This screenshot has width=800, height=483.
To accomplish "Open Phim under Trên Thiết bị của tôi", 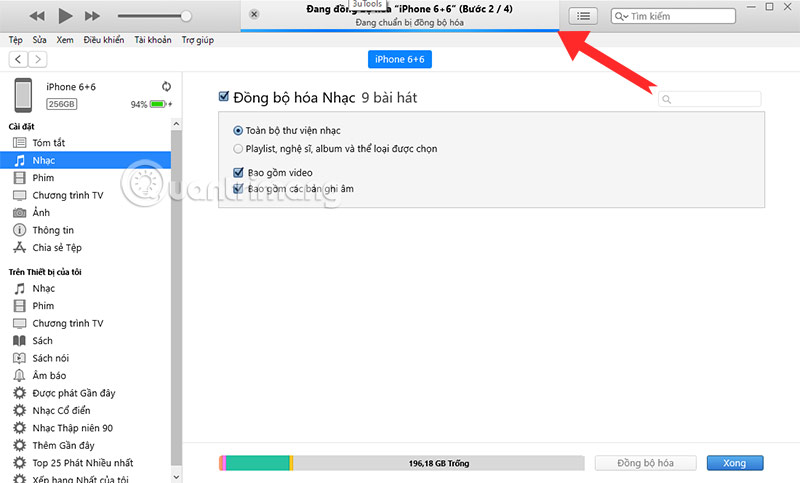I will pos(86,306).
